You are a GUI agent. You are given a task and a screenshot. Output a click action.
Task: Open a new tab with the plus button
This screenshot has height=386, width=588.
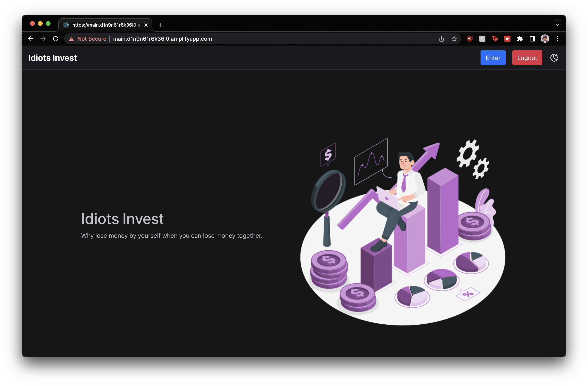pos(161,25)
